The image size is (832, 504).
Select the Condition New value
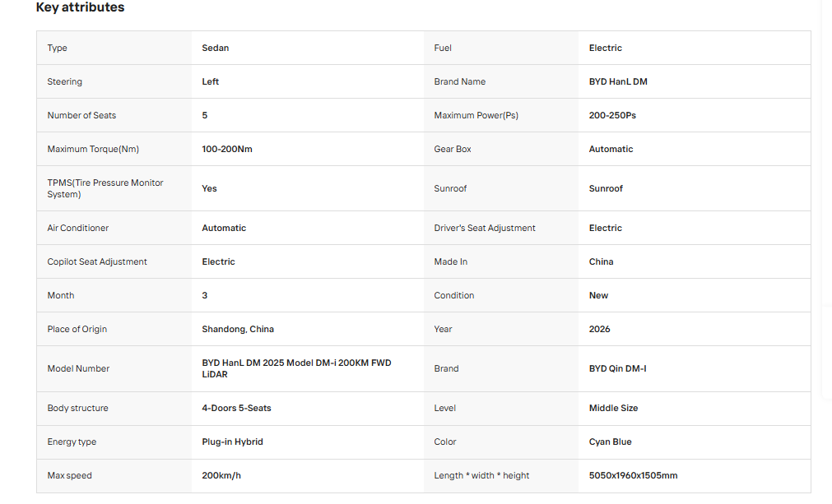coord(598,295)
